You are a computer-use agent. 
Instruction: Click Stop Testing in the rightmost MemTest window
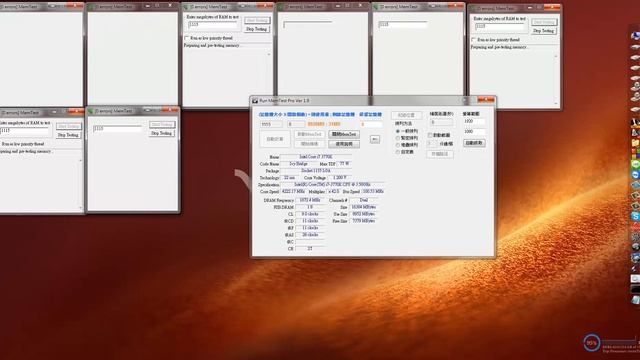click(543, 31)
